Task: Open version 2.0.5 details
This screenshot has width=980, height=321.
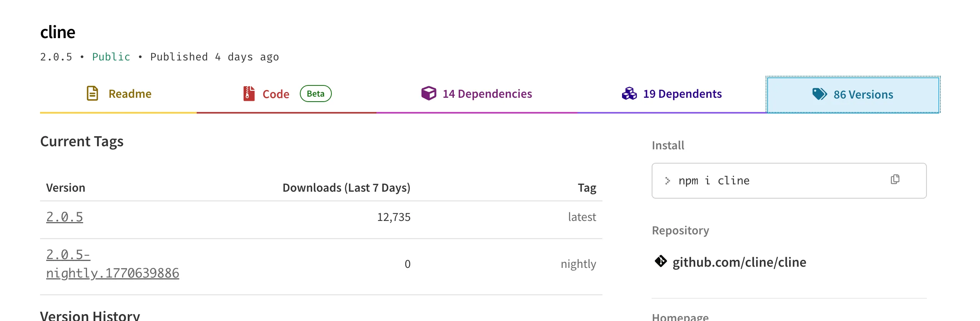Action: (64, 217)
